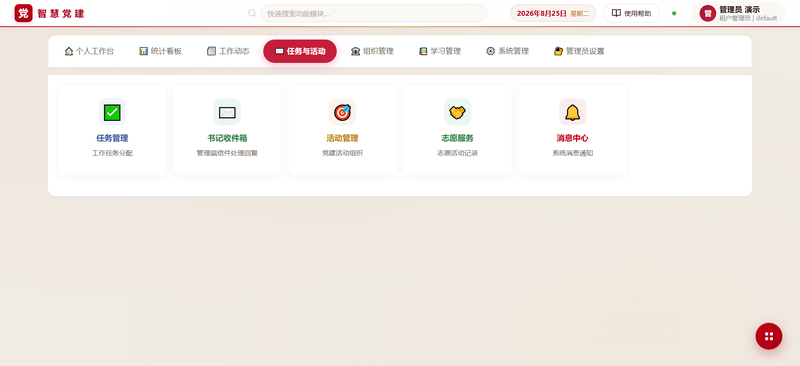
Task: Open the 系统管理 tab
Action: pyautogui.click(x=507, y=51)
